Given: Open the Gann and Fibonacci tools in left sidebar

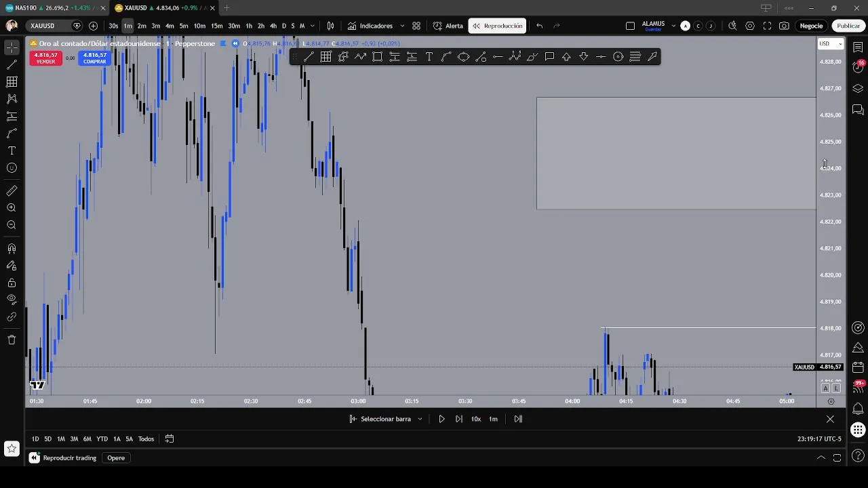Looking at the screenshot, I should click(x=12, y=81).
